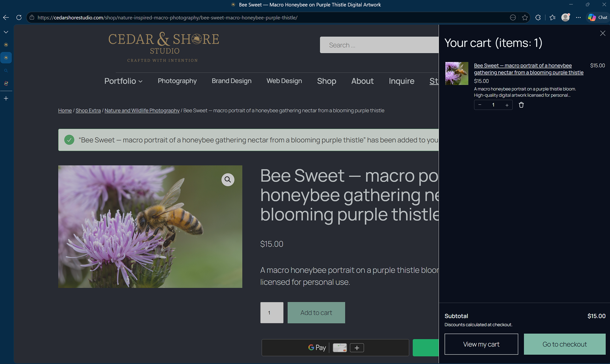610x364 pixels.
Task: Open the Copilot Chat button
Action: [598, 17]
